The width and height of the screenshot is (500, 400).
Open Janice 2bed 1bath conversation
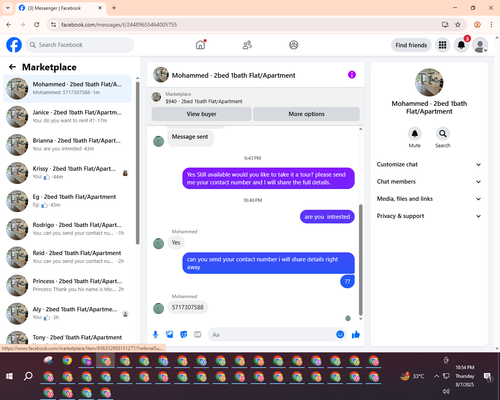(x=68, y=117)
